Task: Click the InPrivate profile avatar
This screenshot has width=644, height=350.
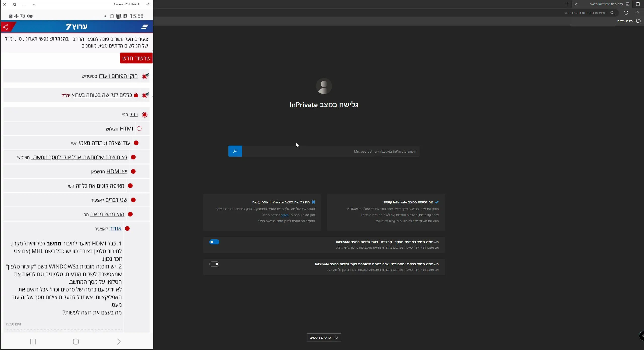Action: tap(324, 86)
